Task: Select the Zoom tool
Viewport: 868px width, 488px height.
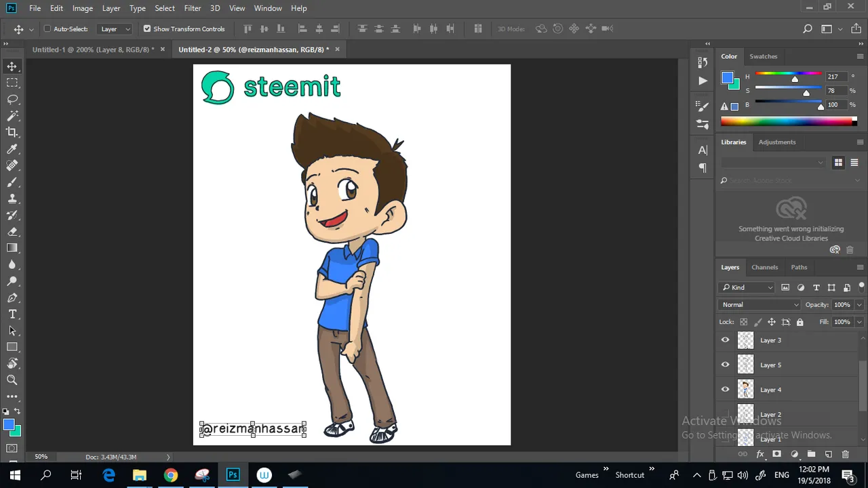Action: click(x=12, y=380)
